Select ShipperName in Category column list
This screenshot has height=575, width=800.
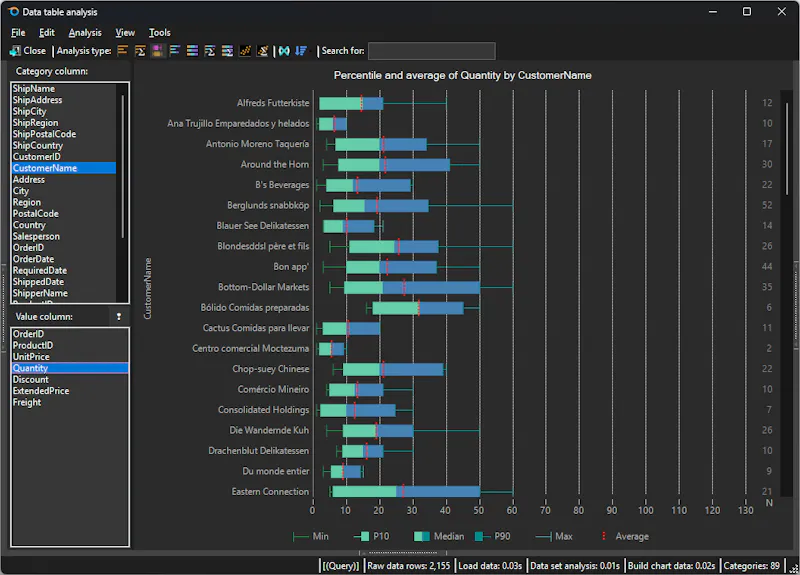[64, 293]
